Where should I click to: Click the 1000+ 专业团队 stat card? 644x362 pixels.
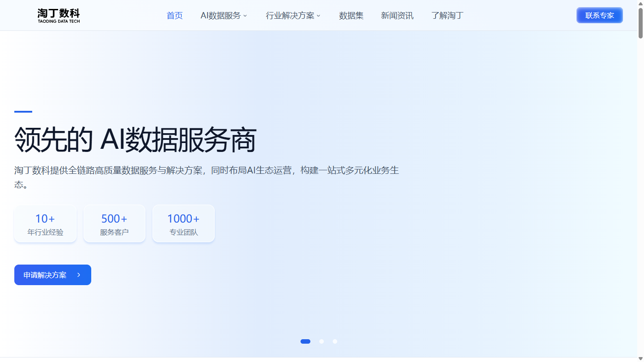[x=183, y=223]
